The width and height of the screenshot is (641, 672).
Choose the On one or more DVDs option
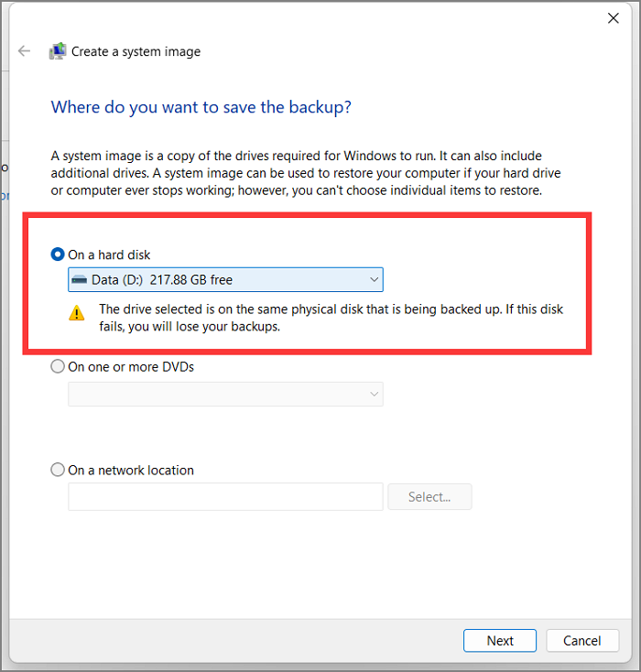(x=59, y=366)
